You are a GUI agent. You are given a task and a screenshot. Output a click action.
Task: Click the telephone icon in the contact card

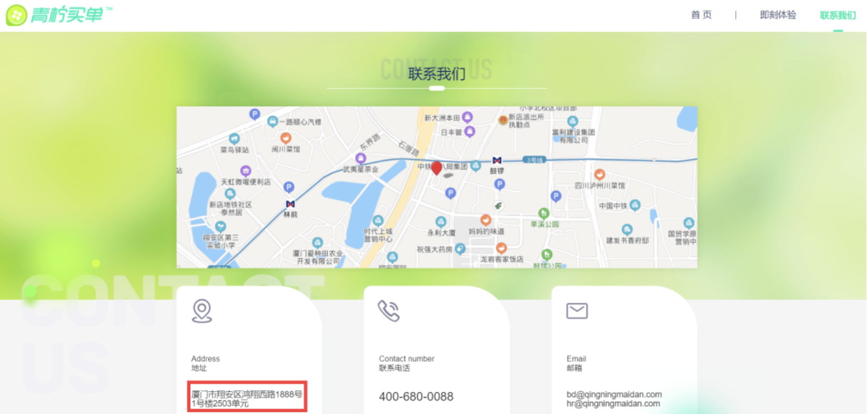(389, 310)
